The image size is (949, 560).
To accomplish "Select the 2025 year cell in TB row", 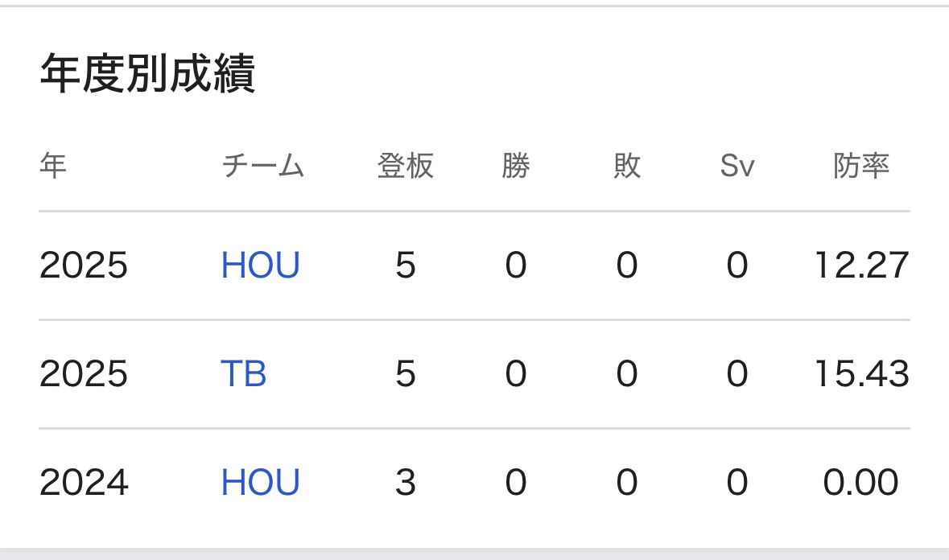I will click(84, 374).
